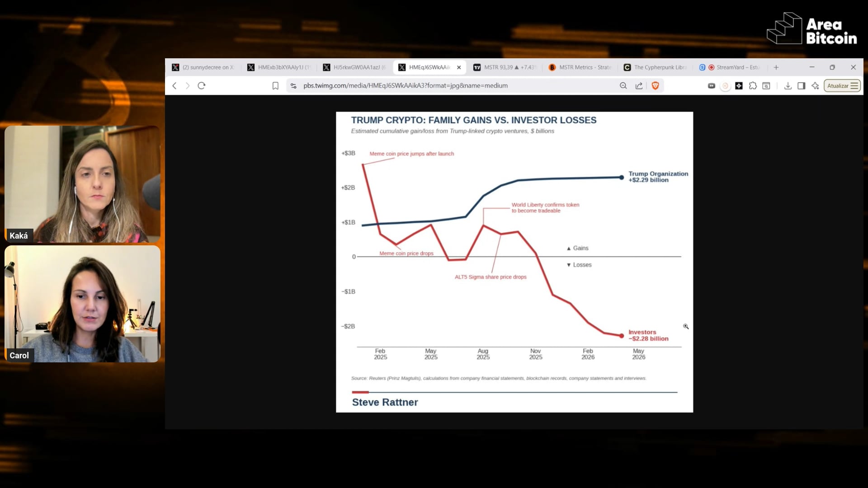Share this page via the share icon

(639, 86)
